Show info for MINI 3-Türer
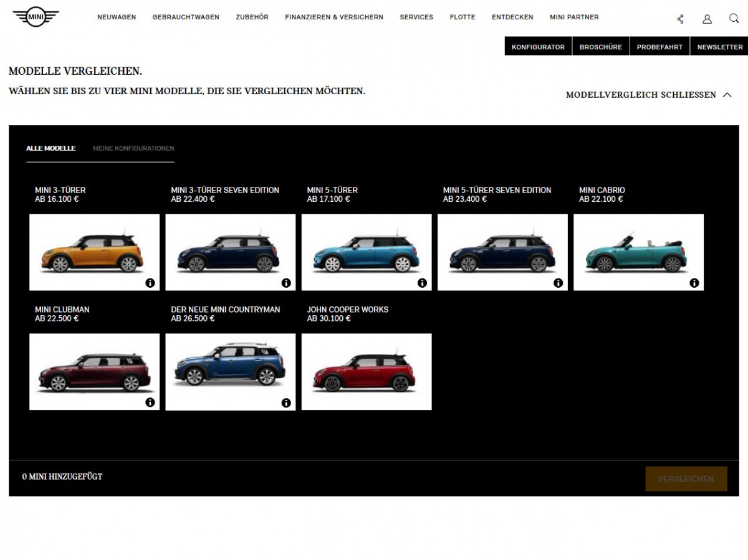 point(150,283)
